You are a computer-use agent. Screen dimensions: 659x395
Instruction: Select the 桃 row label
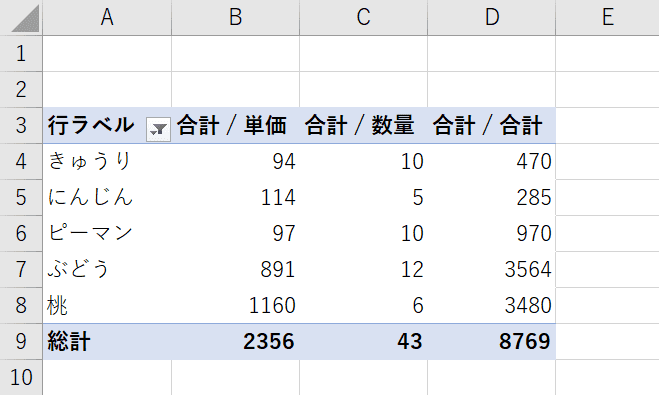pos(107,305)
